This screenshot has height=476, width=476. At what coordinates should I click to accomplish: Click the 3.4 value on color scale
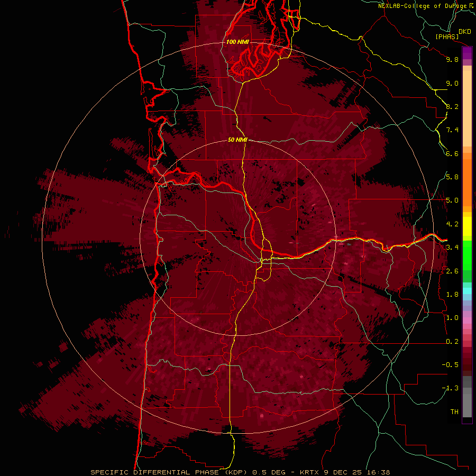pyautogui.click(x=452, y=248)
